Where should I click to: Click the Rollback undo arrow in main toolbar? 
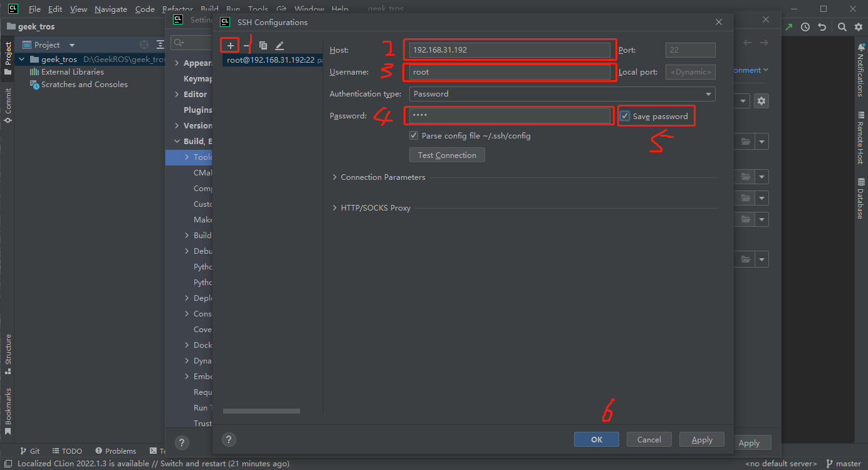click(x=822, y=27)
